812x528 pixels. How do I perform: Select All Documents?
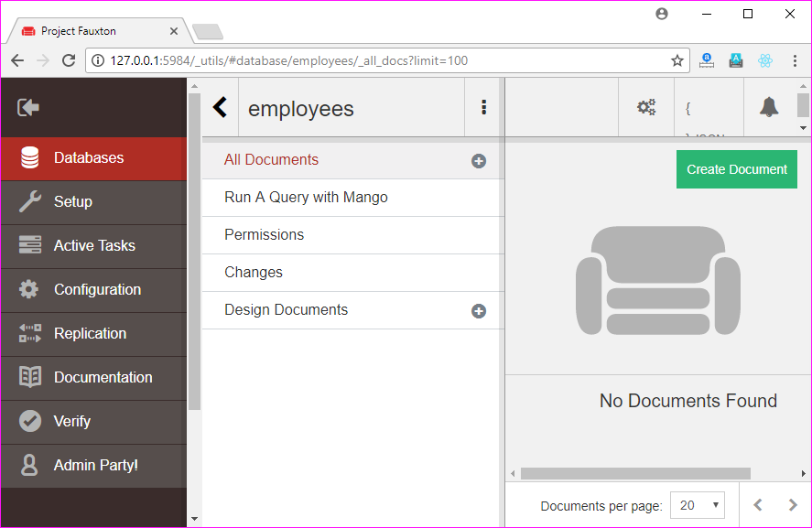pyautogui.click(x=271, y=160)
